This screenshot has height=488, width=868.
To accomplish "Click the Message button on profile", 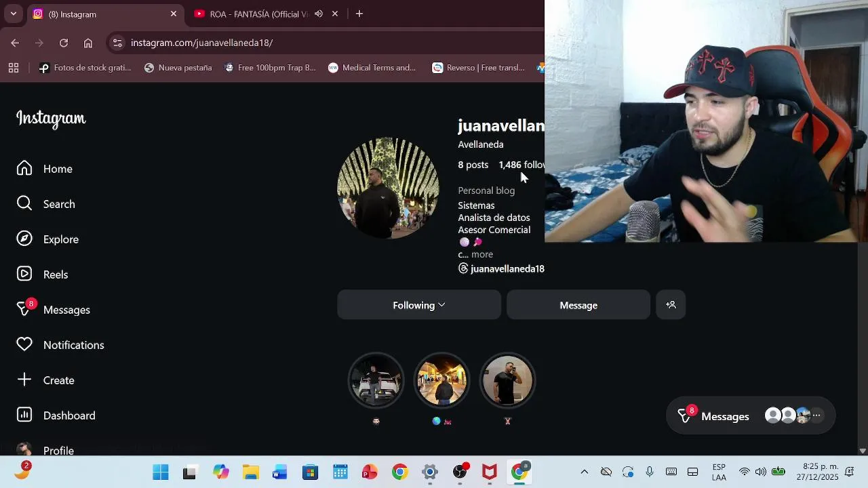I will pyautogui.click(x=578, y=305).
